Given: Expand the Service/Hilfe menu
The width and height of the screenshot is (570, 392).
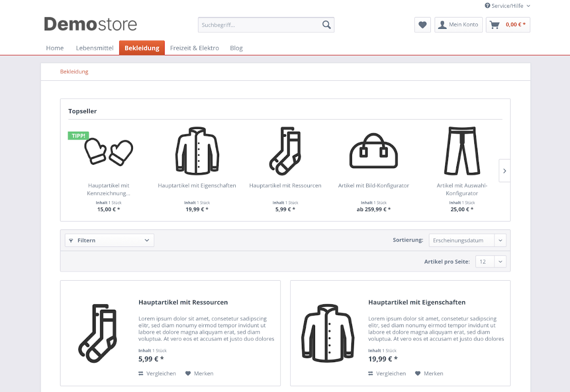Looking at the screenshot, I should coord(507,6).
